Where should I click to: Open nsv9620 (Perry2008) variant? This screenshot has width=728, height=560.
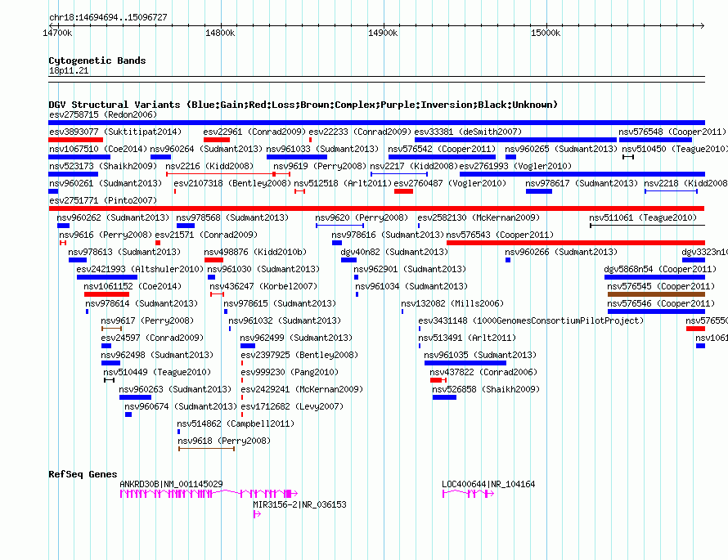coord(362,217)
